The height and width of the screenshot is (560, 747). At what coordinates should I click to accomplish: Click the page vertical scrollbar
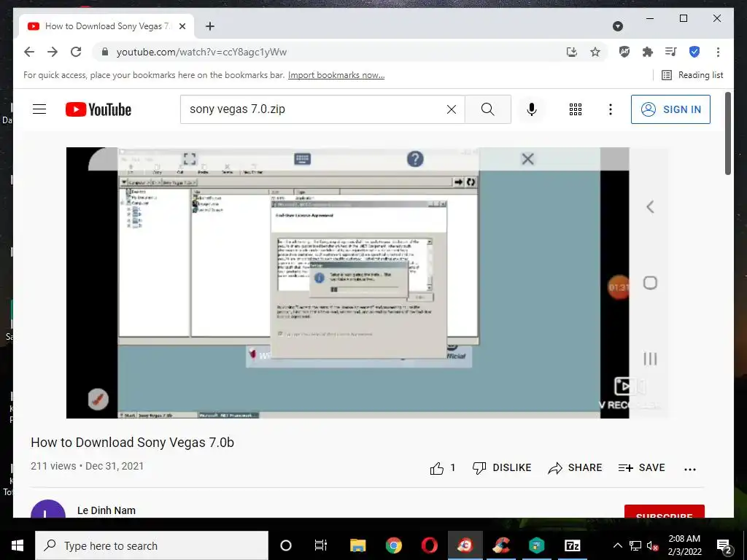(728, 134)
